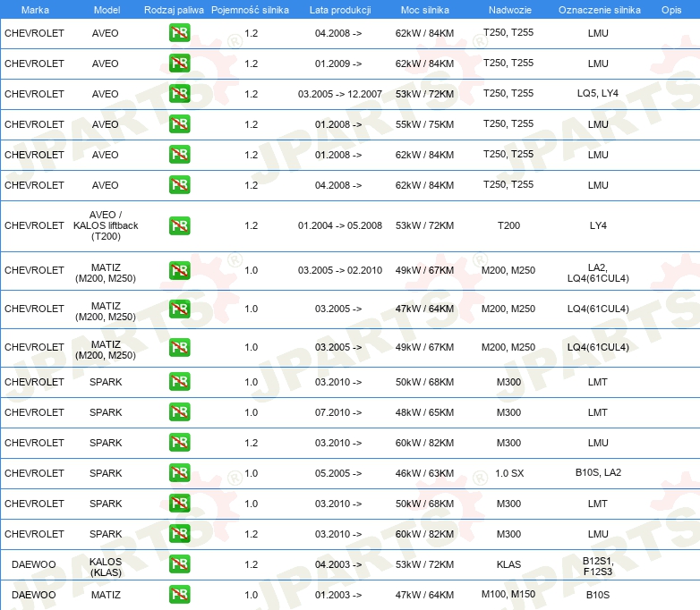Click the Marka column header

coord(35,10)
